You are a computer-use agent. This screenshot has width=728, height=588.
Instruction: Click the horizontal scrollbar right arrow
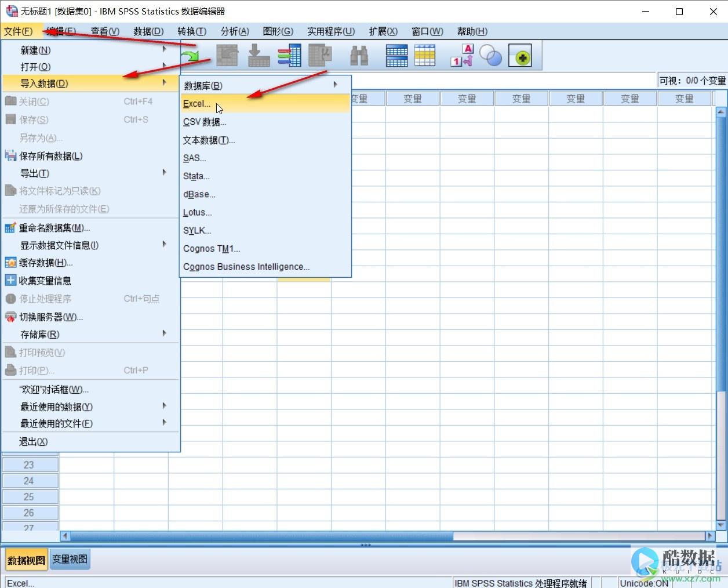pyautogui.click(x=709, y=536)
